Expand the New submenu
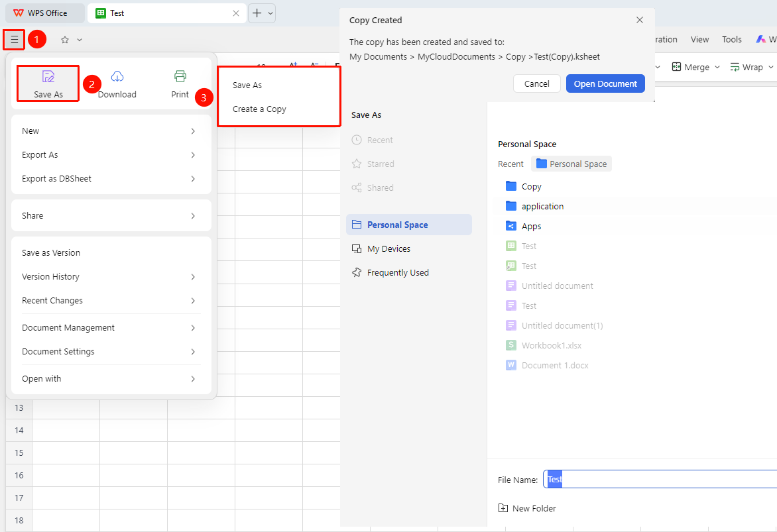 pos(111,131)
